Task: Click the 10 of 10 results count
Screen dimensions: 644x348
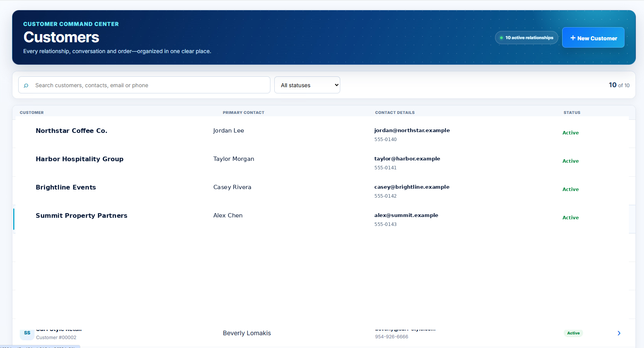Action: tap(619, 85)
